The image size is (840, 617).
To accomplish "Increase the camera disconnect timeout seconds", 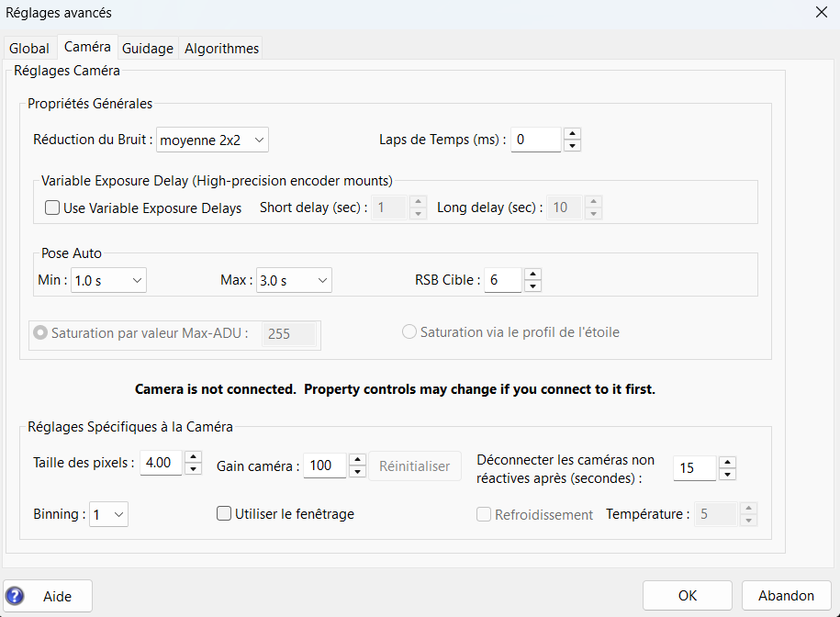I will (x=727, y=462).
